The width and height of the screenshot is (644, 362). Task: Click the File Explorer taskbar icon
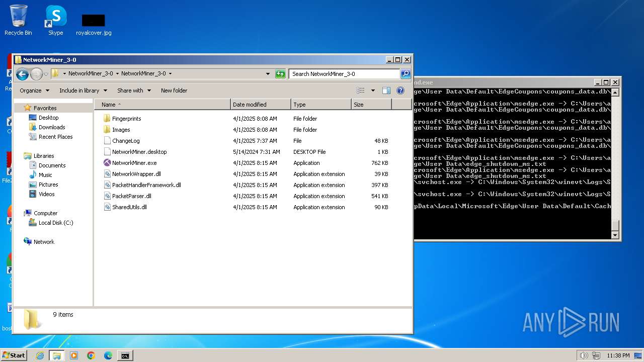pos(56,355)
